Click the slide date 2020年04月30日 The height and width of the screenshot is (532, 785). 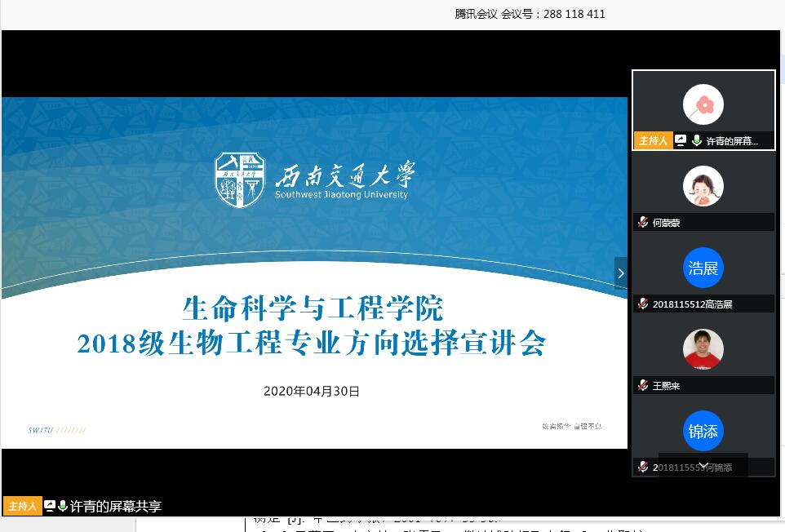click(x=312, y=392)
